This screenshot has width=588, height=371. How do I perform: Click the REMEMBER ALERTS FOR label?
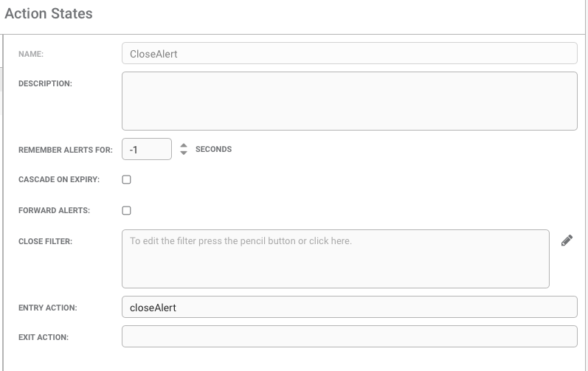pos(65,150)
